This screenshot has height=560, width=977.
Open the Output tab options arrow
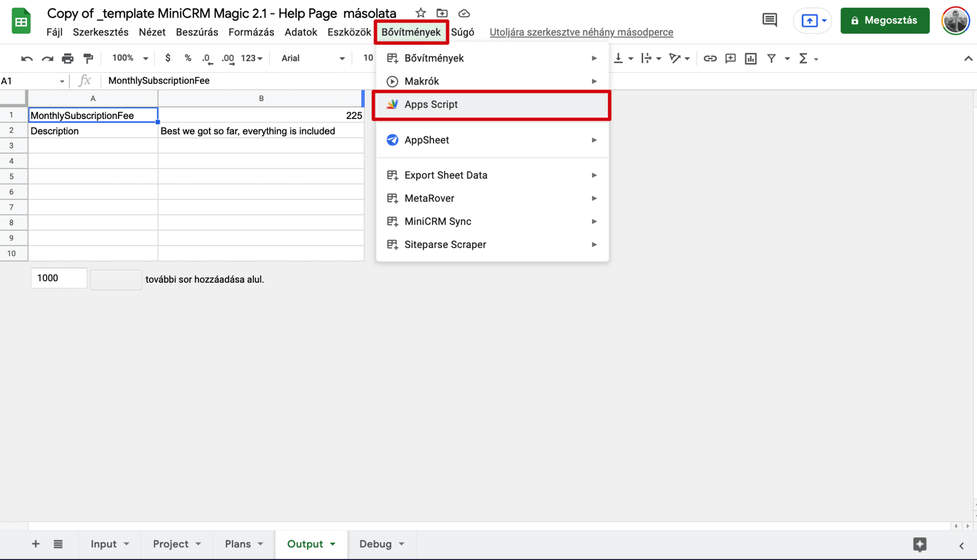333,544
